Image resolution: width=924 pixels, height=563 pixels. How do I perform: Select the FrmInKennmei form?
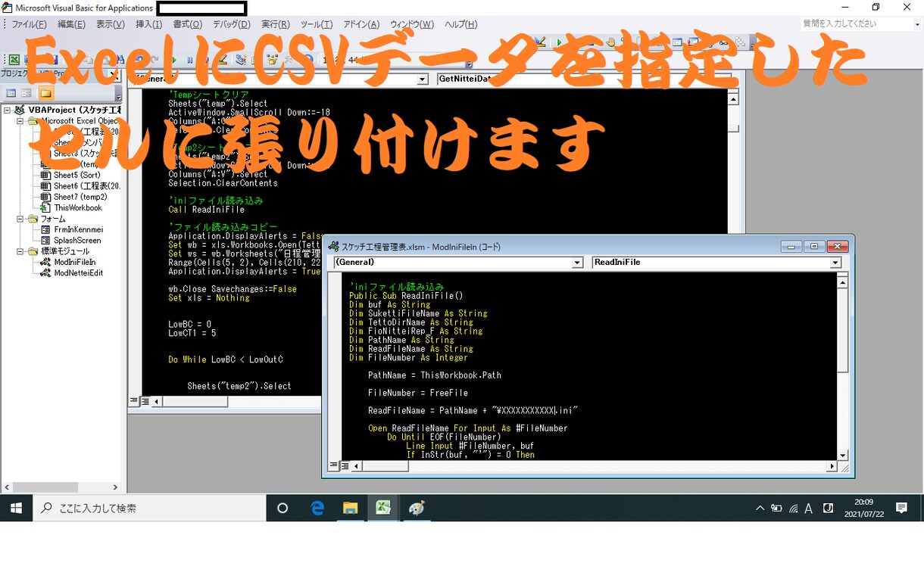click(78, 229)
